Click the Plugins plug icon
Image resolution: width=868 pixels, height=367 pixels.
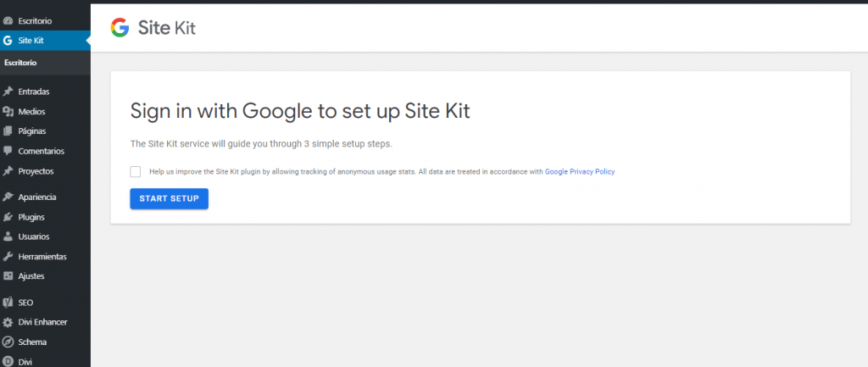pyautogui.click(x=8, y=217)
